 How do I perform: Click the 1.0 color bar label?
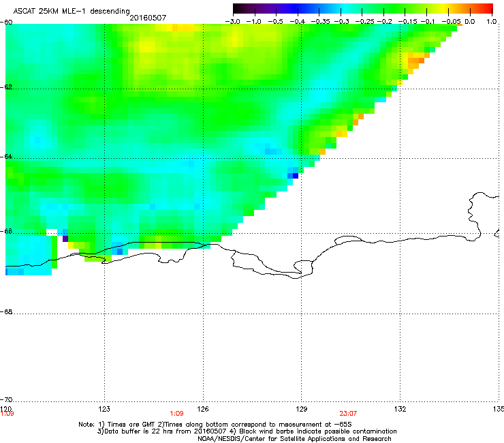[x=492, y=22]
